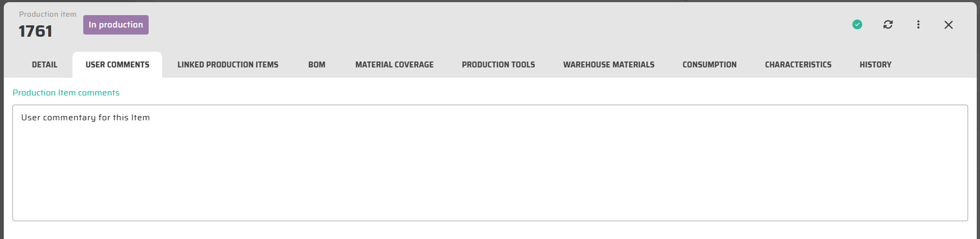Click the Production Item comments label
Viewport: 980px width, 239px height.
click(66, 93)
